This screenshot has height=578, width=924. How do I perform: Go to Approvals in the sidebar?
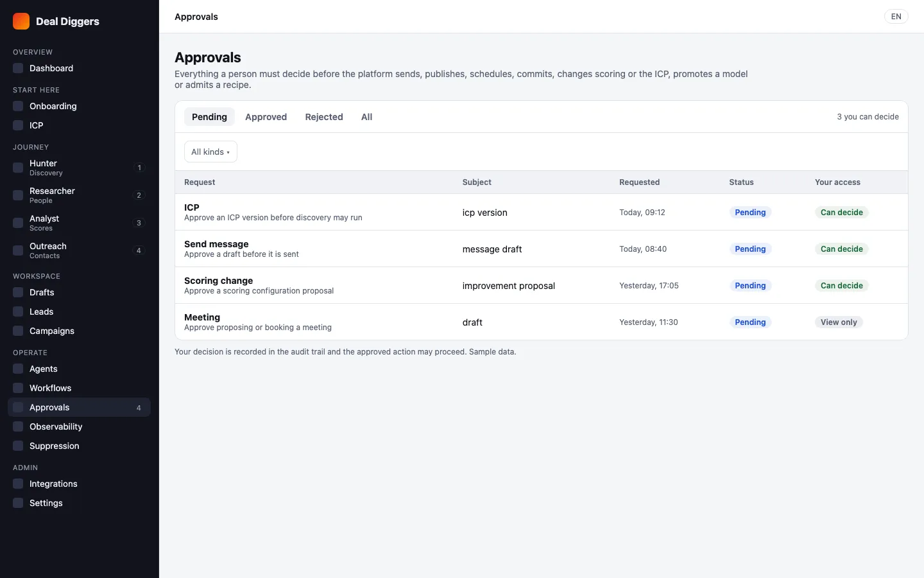(x=79, y=407)
